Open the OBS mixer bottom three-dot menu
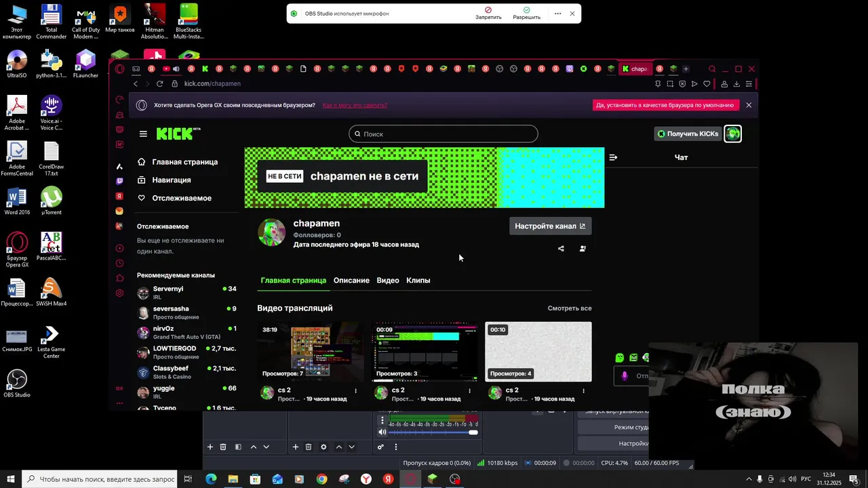868x488 pixels. coord(396,447)
